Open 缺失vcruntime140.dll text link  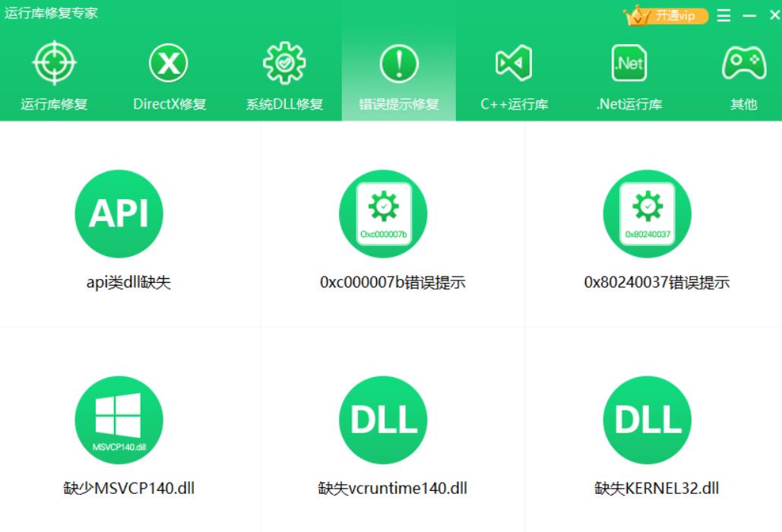tap(392, 488)
